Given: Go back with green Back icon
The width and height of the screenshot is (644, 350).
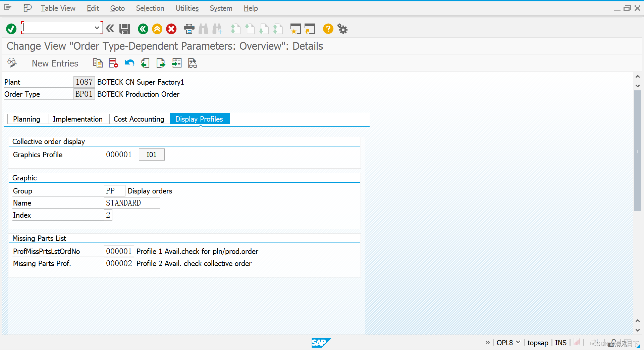Looking at the screenshot, I should pyautogui.click(x=143, y=29).
